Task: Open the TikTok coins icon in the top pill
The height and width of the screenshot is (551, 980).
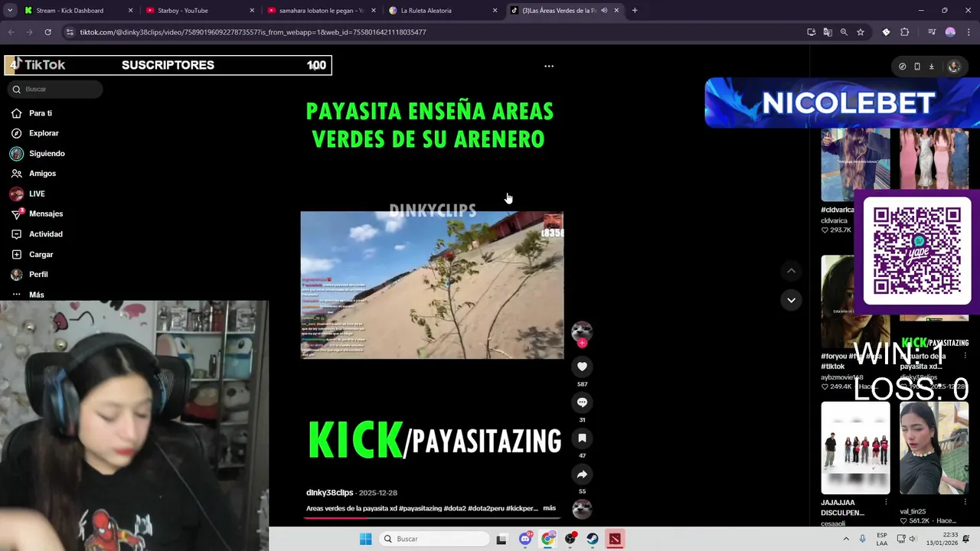Action: (902, 67)
